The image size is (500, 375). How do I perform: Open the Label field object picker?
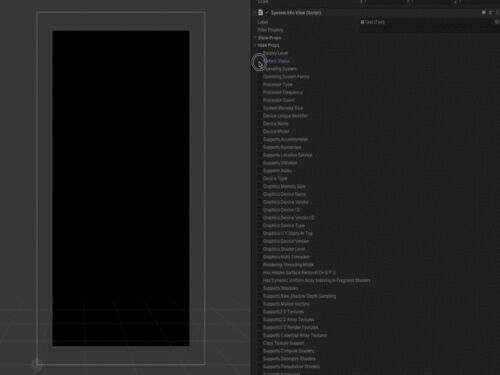pos(496,22)
